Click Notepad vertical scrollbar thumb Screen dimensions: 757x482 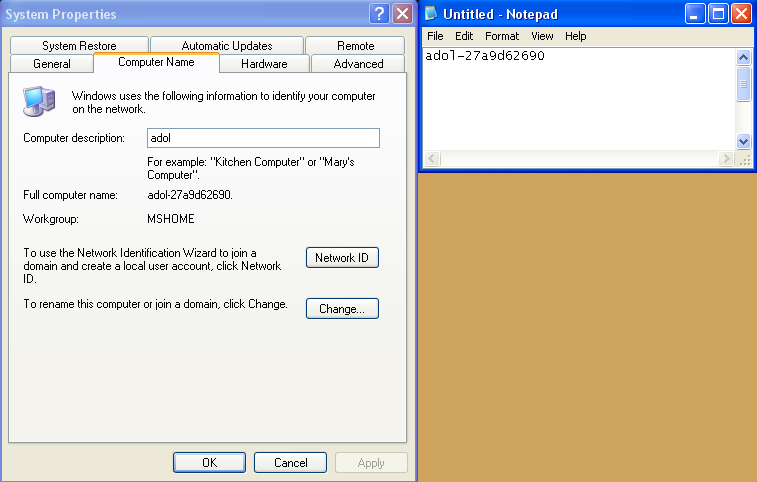[743, 84]
